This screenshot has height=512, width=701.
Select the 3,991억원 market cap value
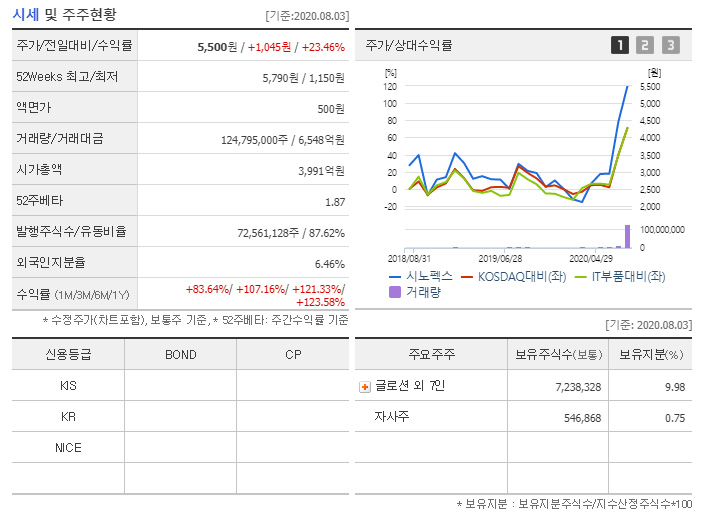(321, 171)
